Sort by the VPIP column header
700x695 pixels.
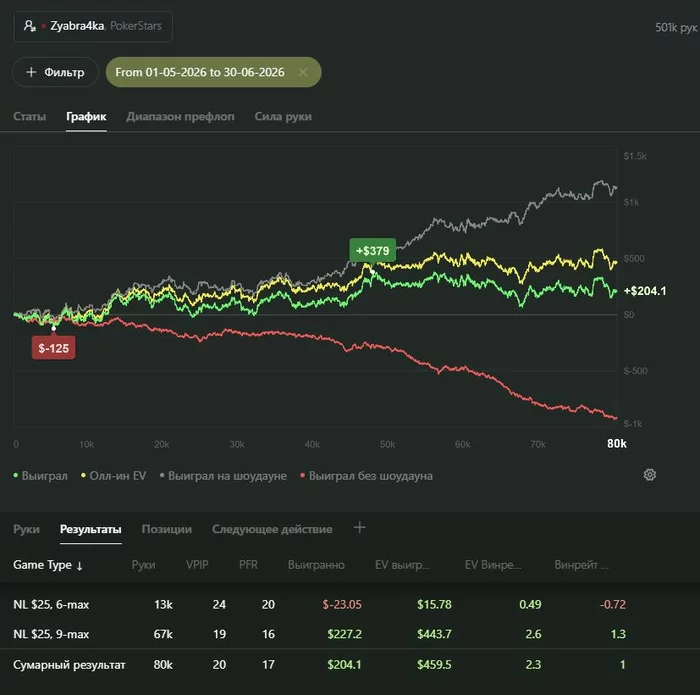197,565
